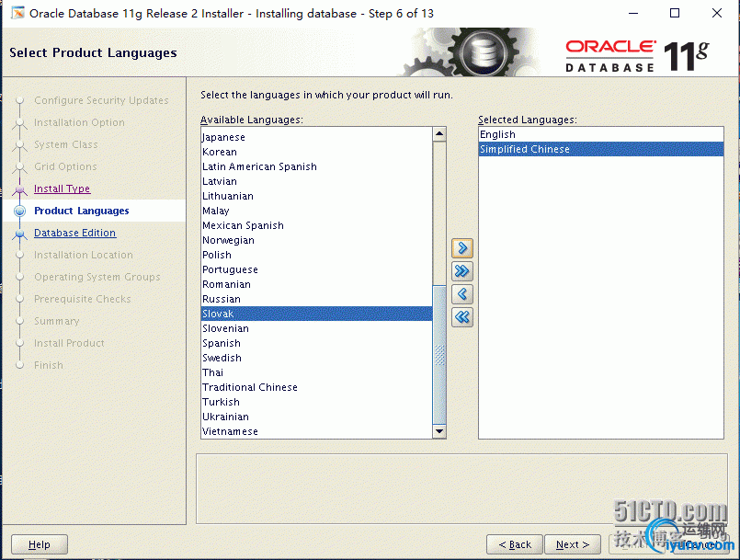Screen dimensions: 740x560
Task: Select Swedish in the list
Action: point(316,358)
